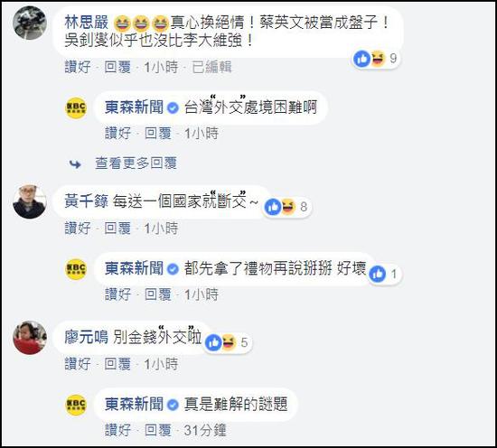This screenshot has height=448, width=497.
Task: Click the like reaction count on 都先拿了禮物 reply
Action: pos(384,274)
